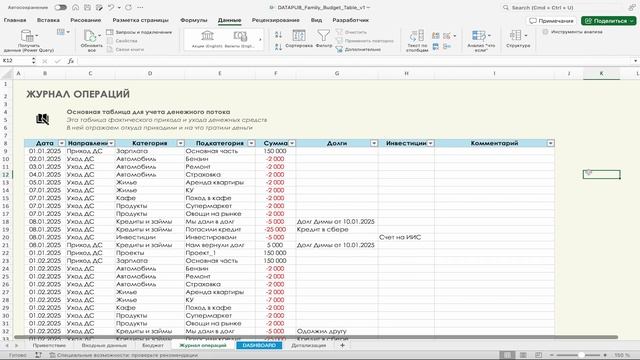Open the Дата column filter dropdown
This screenshot has width=640, height=360.
tap(62, 143)
